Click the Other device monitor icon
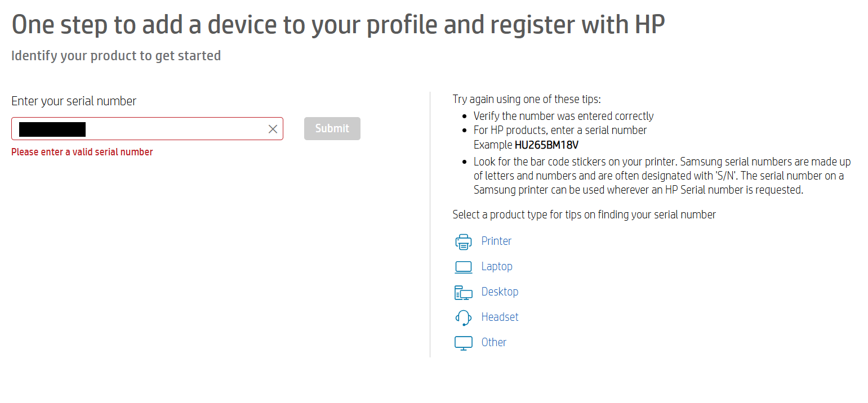Viewport: 868px width, 403px height. pyautogui.click(x=463, y=342)
